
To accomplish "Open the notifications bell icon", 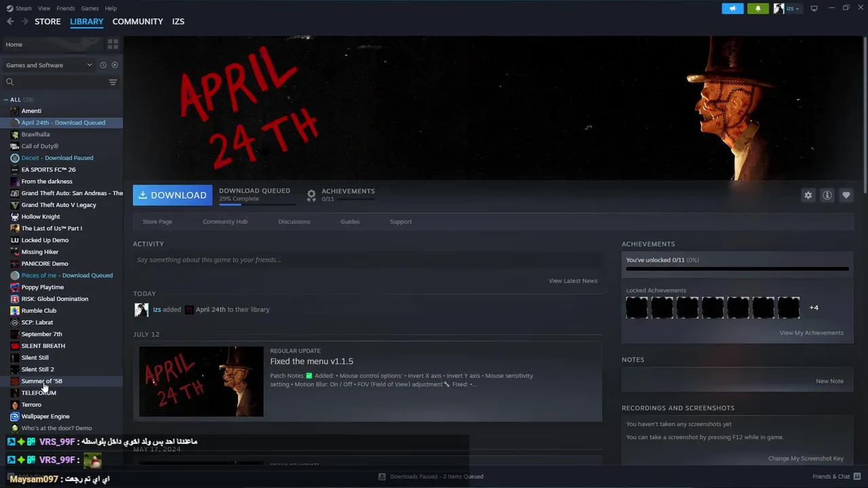I will 757,8.
